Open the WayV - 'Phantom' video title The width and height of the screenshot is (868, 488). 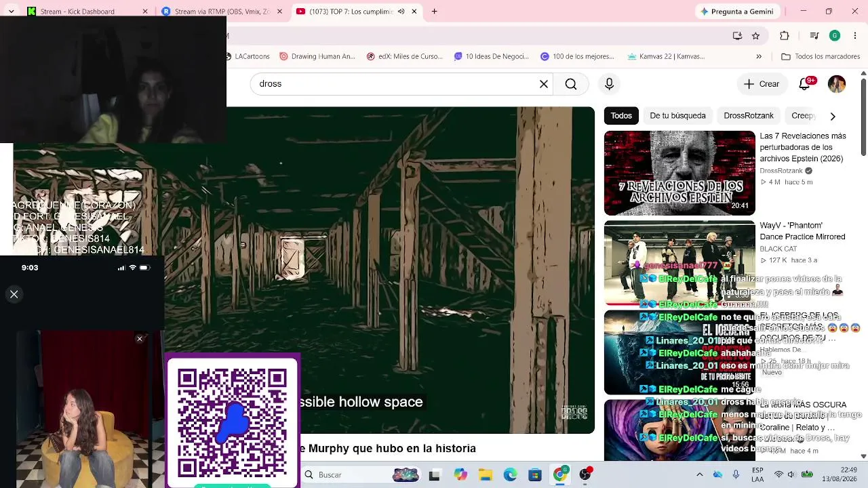tap(802, 231)
